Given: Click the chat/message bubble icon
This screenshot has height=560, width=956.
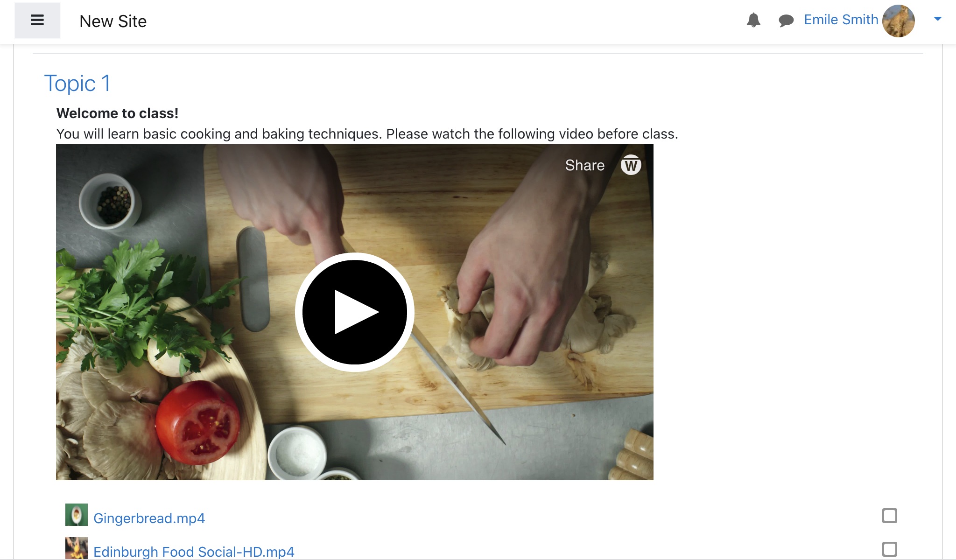Looking at the screenshot, I should (x=786, y=20).
